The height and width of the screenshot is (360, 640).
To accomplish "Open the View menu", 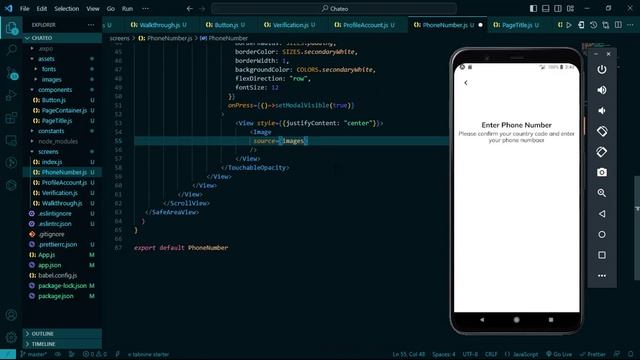I will pos(93,9).
